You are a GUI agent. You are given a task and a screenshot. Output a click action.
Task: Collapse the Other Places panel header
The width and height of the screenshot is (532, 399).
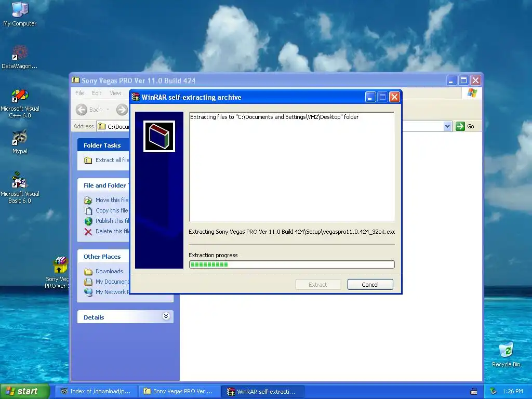[x=103, y=257]
